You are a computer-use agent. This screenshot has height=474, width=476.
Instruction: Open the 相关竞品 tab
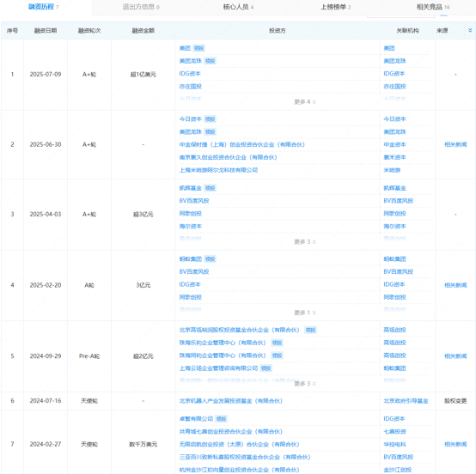433,7
